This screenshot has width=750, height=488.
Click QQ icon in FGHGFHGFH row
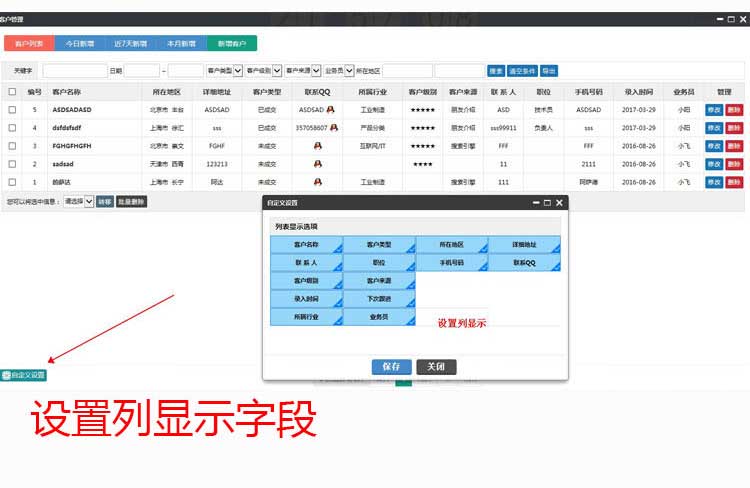[318, 146]
